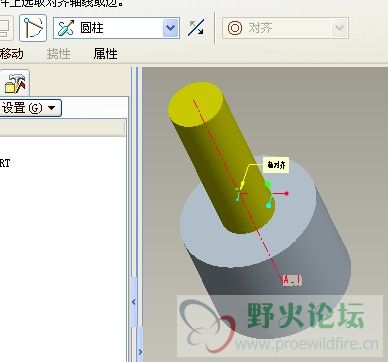Click the predefined constraint arc icon
Image resolution: width=388 pixels, height=362 pixels.
(33, 28)
